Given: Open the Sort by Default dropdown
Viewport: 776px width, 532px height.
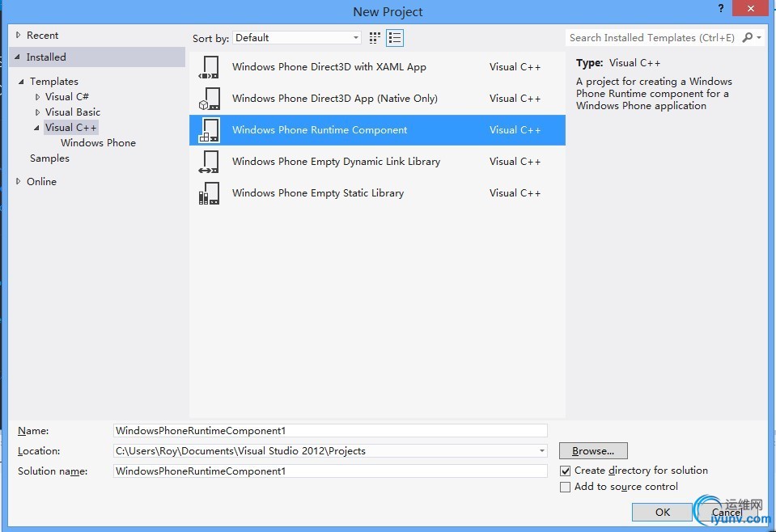Looking at the screenshot, I should (x=297, y=37).
